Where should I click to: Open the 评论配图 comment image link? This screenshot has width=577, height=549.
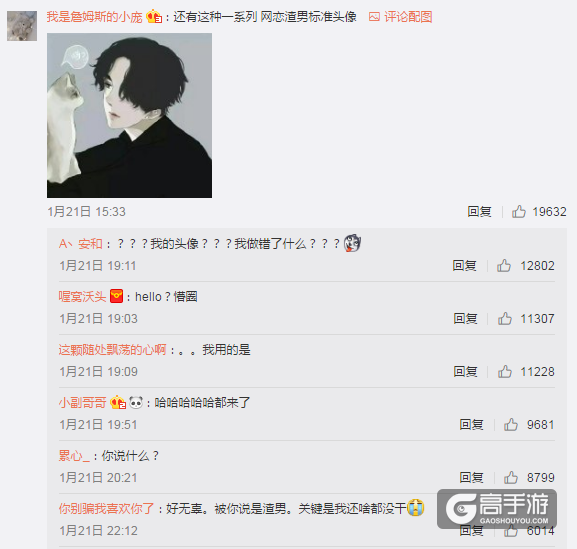400,17
